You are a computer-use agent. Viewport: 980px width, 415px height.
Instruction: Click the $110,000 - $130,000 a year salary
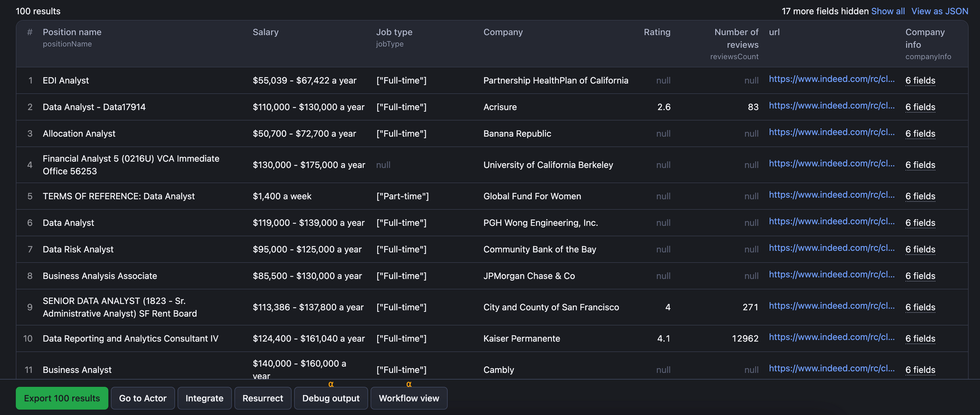pyautogui.click(x=309, y=107)
